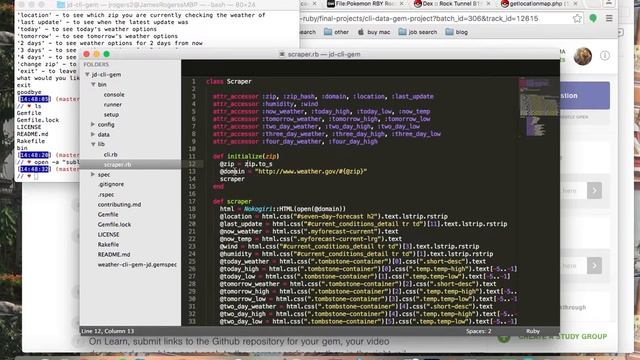Open README.md in Sublime sidebar
This screenshot has width=640, height=360.
pos(114,254)
